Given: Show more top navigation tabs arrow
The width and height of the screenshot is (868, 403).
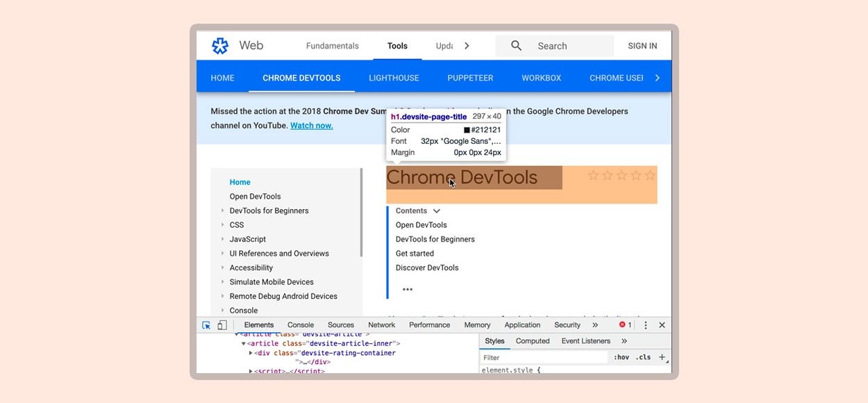Looking at the screenshot, I should point(467,46).
